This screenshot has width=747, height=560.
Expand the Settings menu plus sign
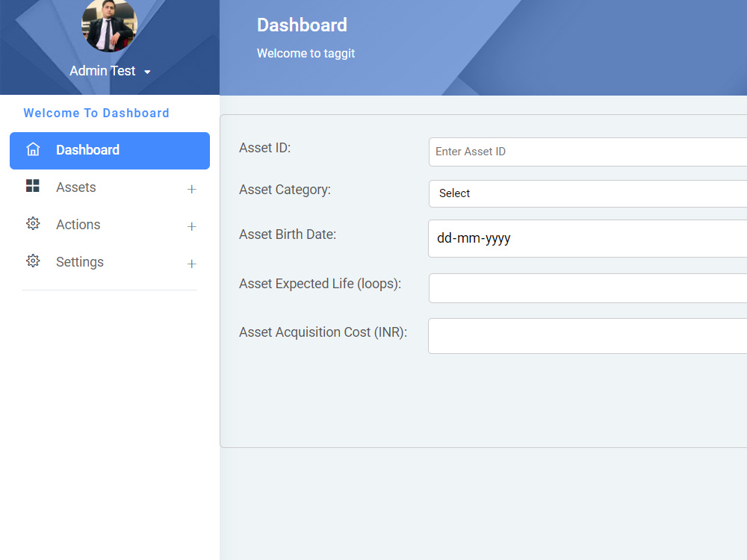tap(191, 264)
